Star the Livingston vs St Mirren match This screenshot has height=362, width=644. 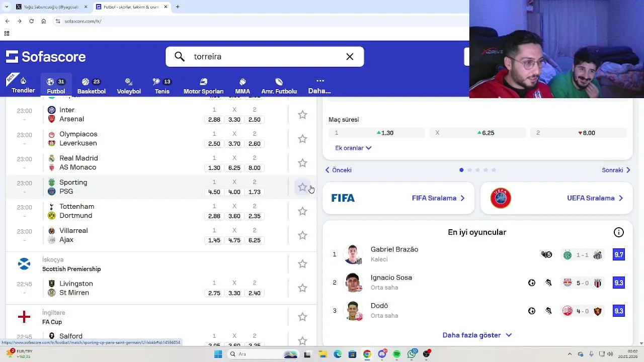point(302,288)
